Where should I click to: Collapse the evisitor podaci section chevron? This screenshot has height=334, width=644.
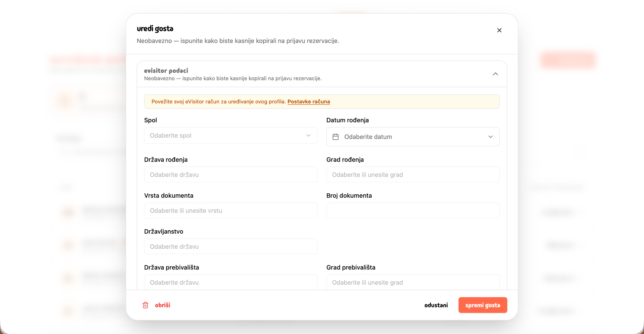[x=495, y=74]
